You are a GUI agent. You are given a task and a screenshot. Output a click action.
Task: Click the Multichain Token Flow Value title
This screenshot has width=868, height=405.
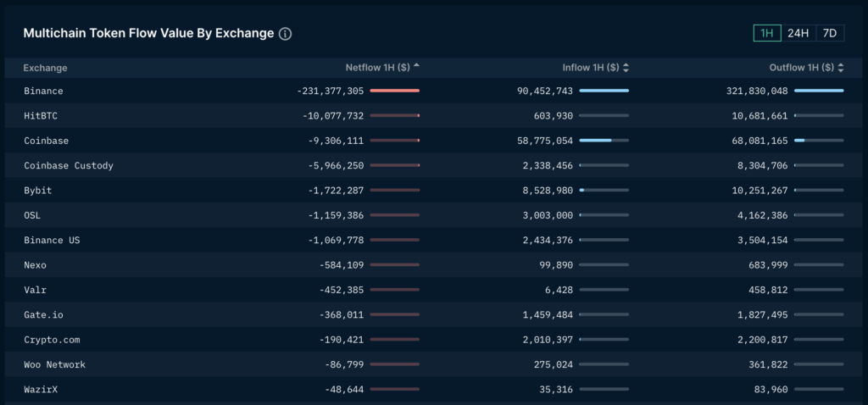point(148,33)
